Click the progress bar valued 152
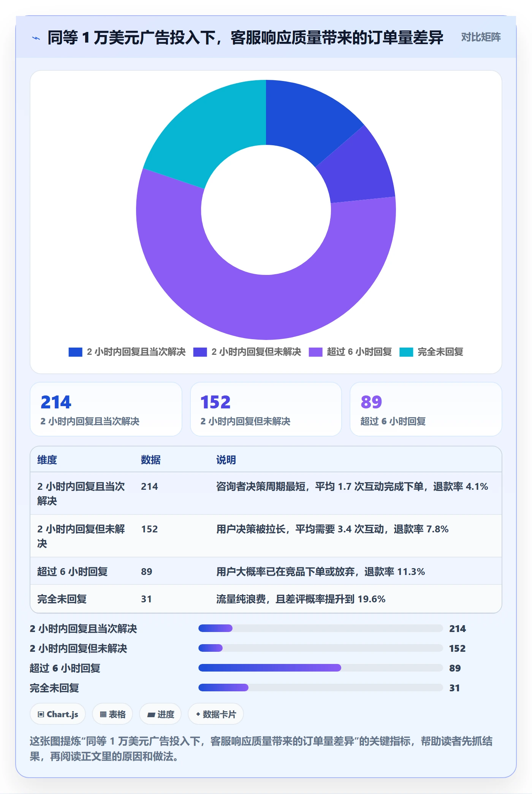This screenshot has height=794, width=532. 321,648
